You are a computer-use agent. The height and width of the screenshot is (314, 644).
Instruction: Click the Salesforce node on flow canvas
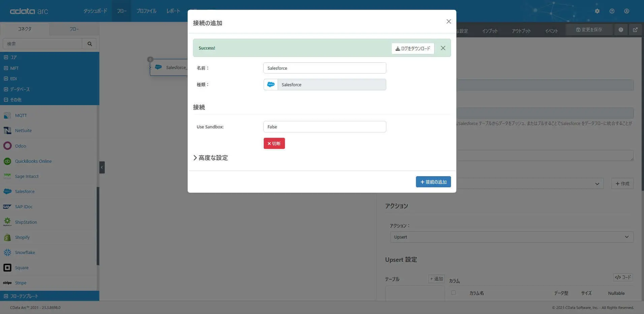click(x=169, y=67)
